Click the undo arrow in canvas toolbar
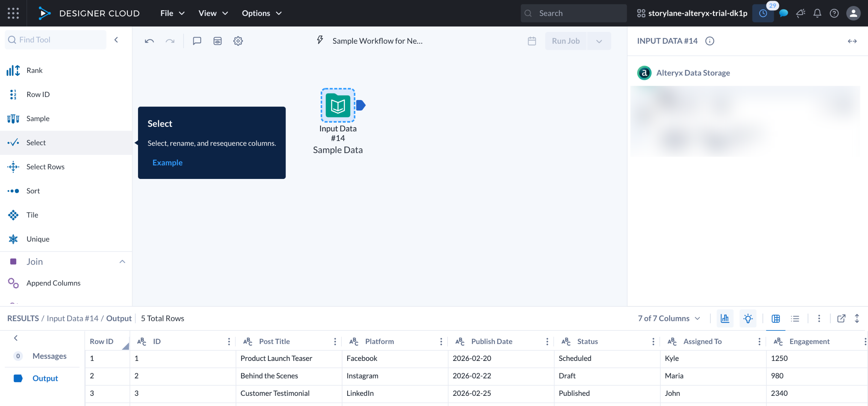Screen dimensions: 868x406 149,41
